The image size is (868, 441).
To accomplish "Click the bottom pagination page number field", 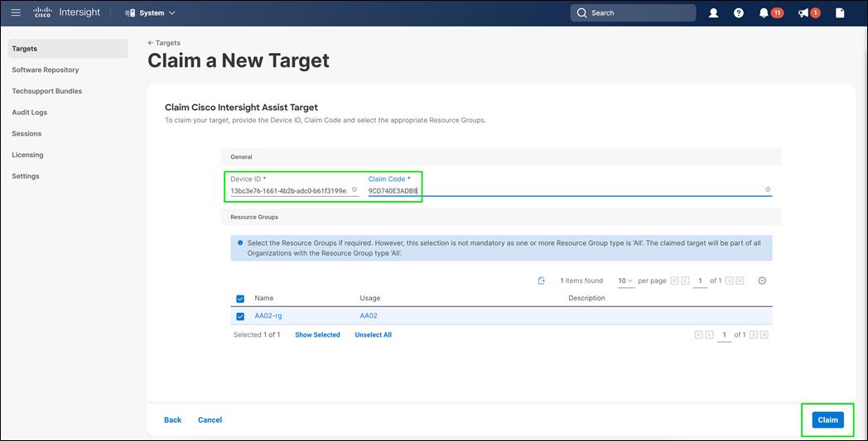I will click(x=724, y=335).
